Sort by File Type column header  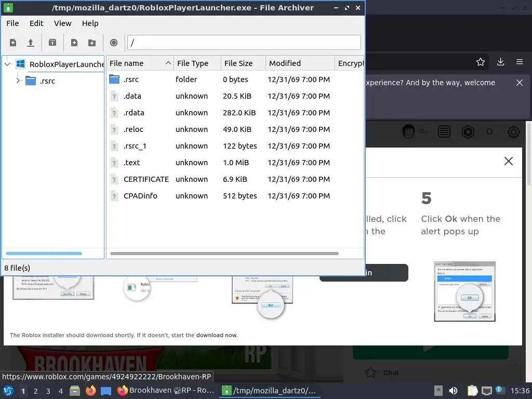pos(197,63)
